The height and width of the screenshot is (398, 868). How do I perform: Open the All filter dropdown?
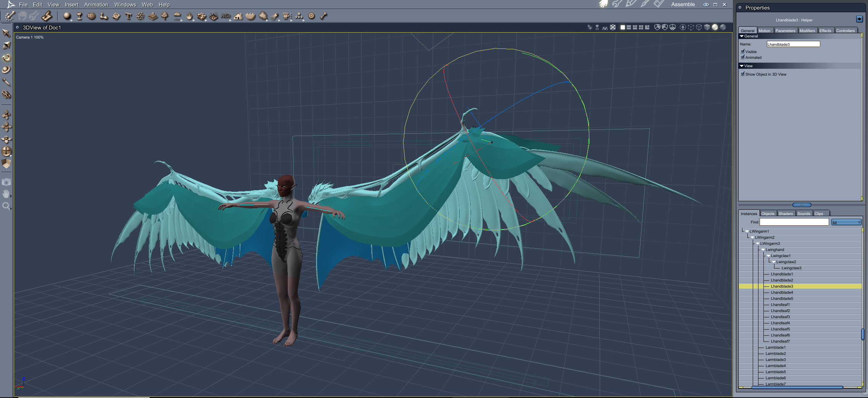point(846,222)
